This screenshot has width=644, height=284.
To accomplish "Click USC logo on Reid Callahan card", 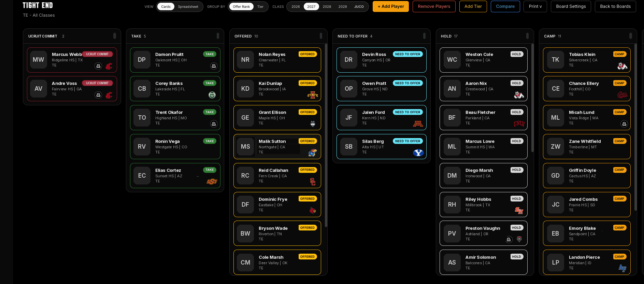I will point(313,182).
